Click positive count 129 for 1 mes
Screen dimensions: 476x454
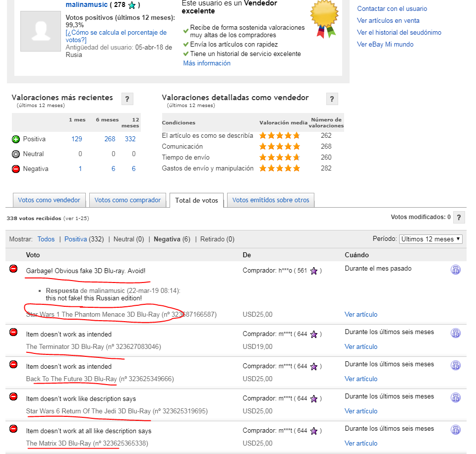point(77,139)
